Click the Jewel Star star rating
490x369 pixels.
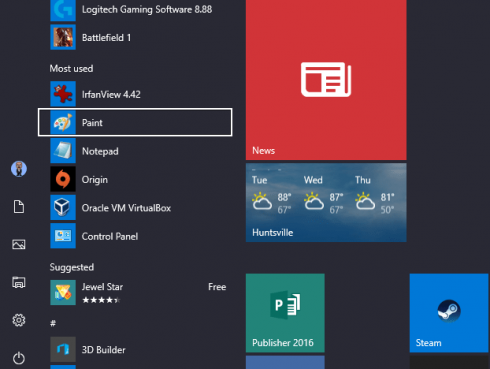click(x=101, y=300)
